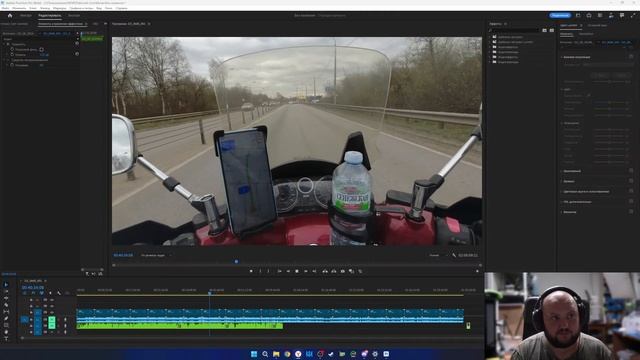The image size is (640, 360).
Task: Toggle the HSL Secondary section checkbox
Action: pos(631,202)
